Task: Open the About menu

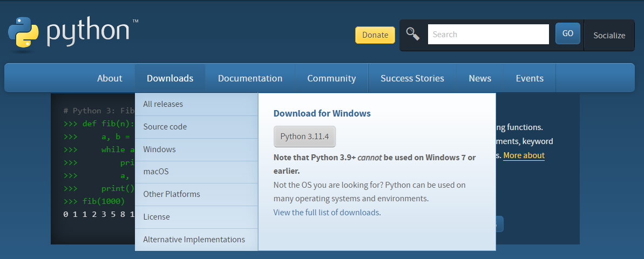Action: click(x=110, y=78)
